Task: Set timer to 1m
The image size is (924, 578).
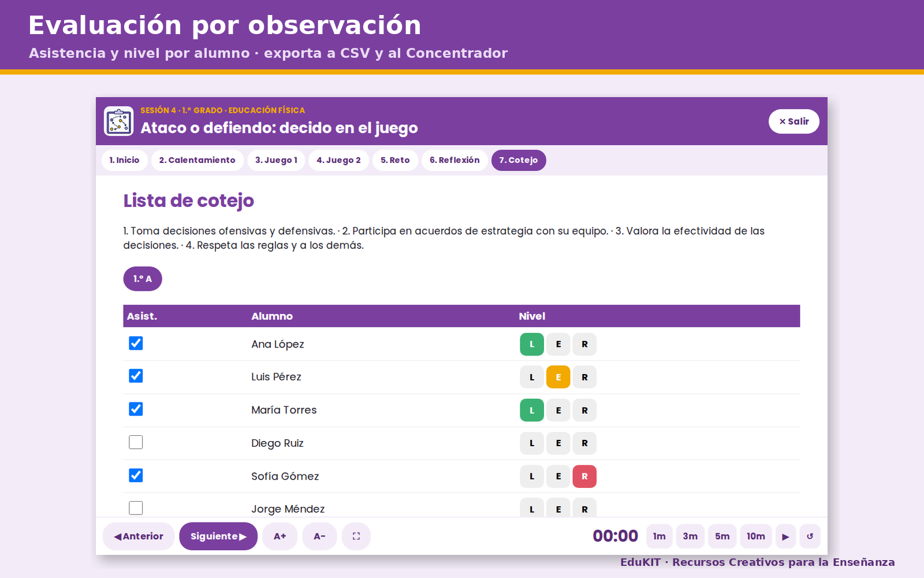Action: coord(660,536)
